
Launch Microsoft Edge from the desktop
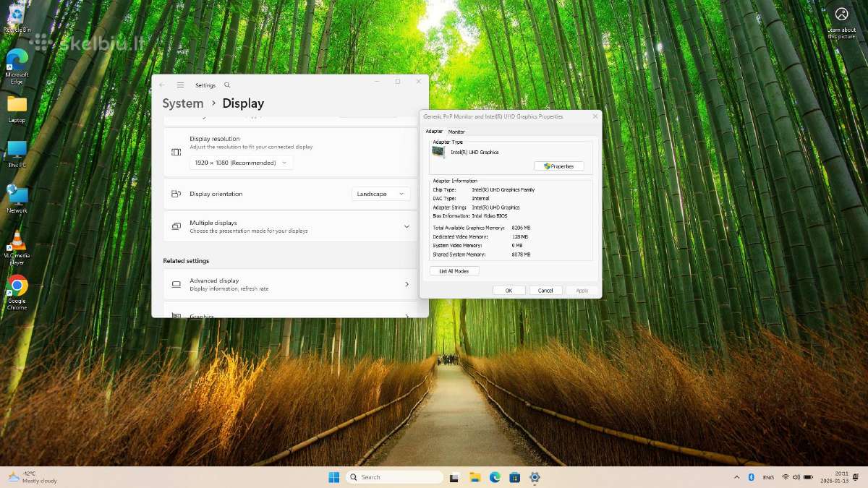(x=17, y=66)
